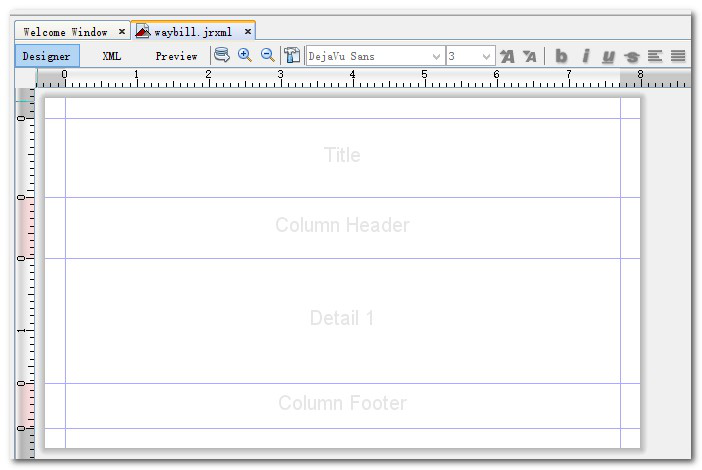Switch to the XML view
This screenshot has height=470, width=702.
click(x=111, y=57)
